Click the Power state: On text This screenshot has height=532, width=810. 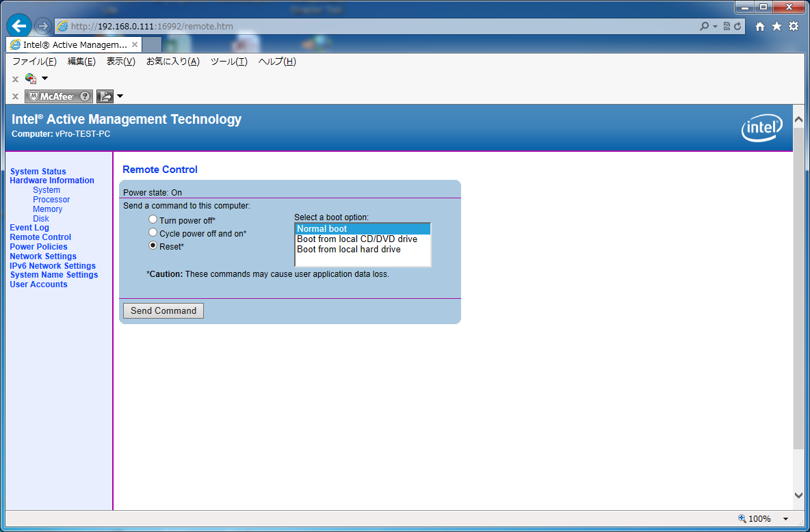tap(153, 193)
